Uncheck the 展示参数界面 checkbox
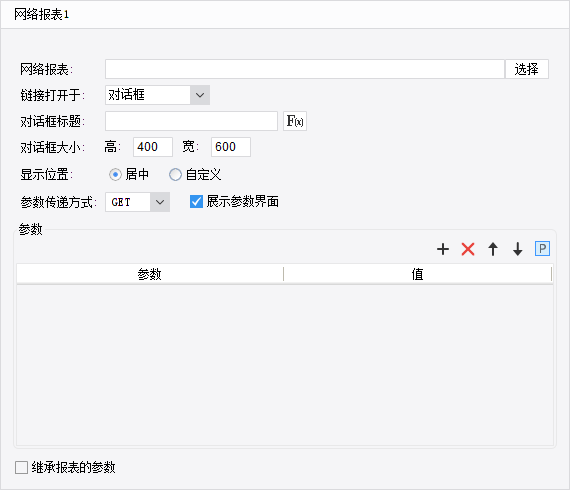This screenshot has width=570, height=490. tap(196, 201)
